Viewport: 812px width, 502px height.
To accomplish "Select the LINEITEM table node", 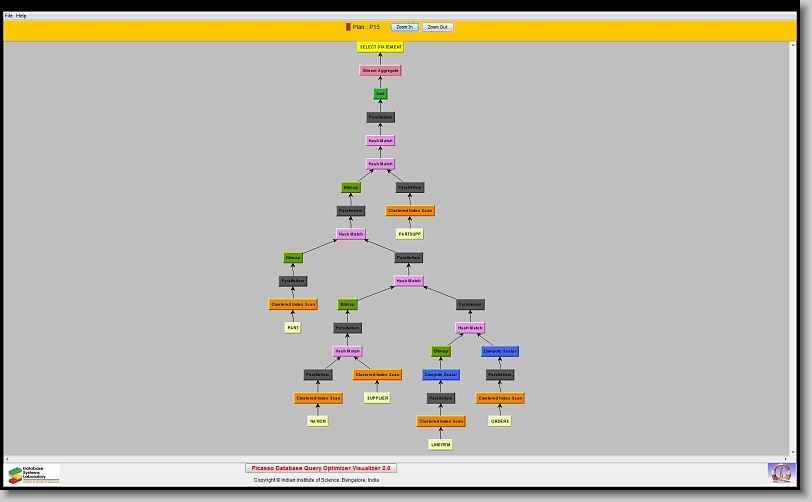I will (x=440, y=444).
